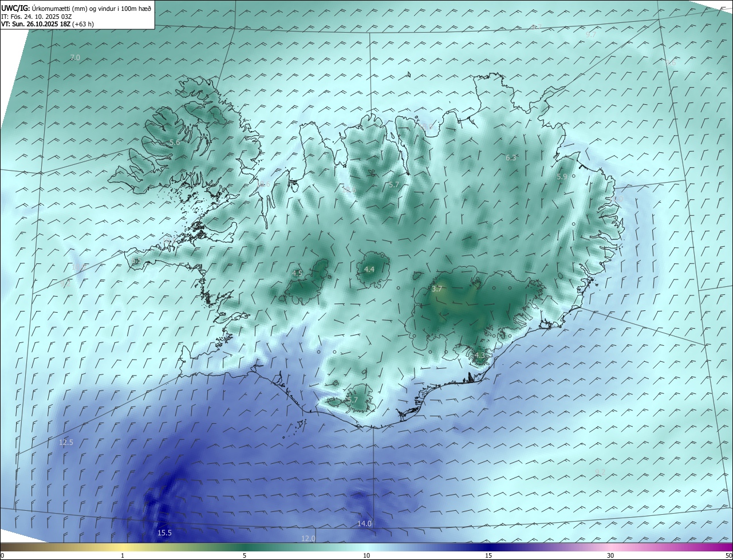Screen dimensions: 733x560
Task: Click the colorbar tick label 1
Action: (x=123, y=555)
